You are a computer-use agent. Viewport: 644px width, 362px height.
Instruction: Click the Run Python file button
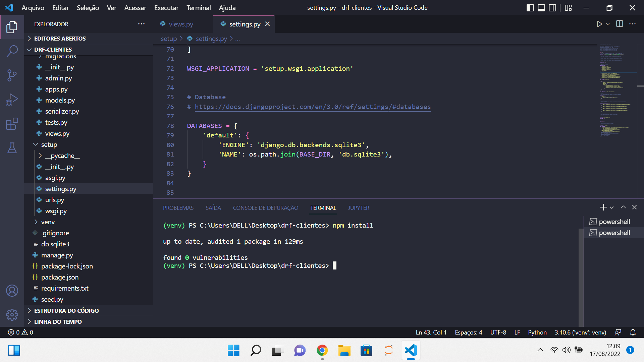pos(599,24)
